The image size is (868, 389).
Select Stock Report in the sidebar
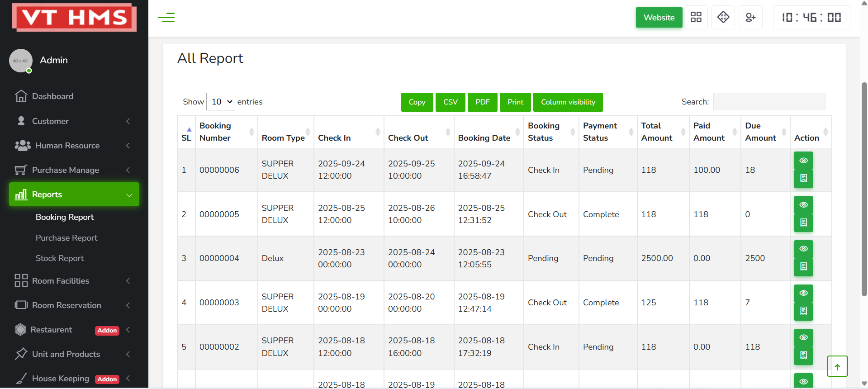(x=60, y=258)
